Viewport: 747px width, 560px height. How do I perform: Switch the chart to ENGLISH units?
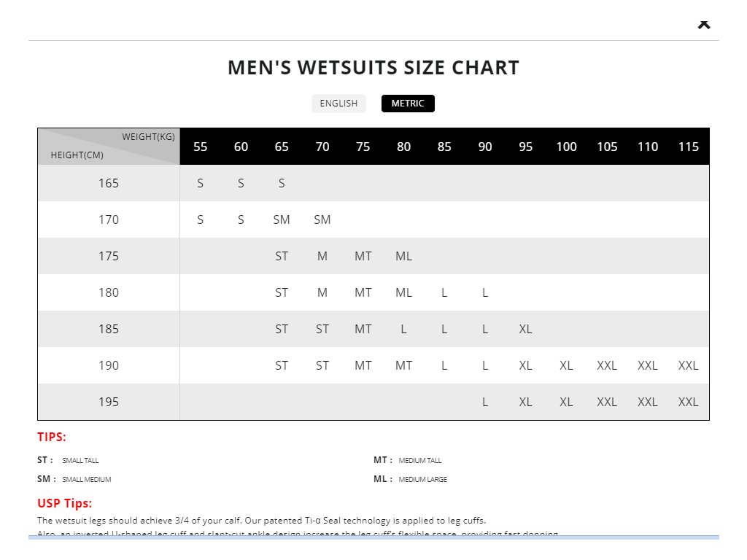(338, 104)
